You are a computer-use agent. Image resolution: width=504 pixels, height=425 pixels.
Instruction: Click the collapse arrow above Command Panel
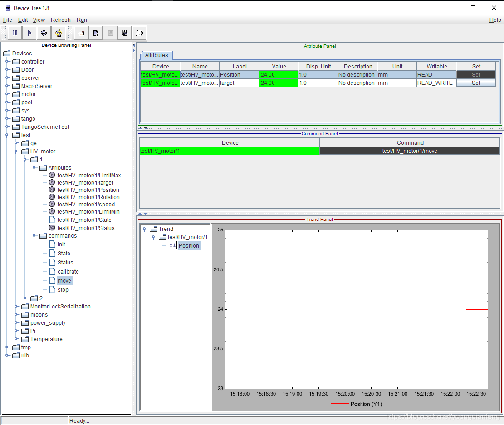tap(140, 128)
